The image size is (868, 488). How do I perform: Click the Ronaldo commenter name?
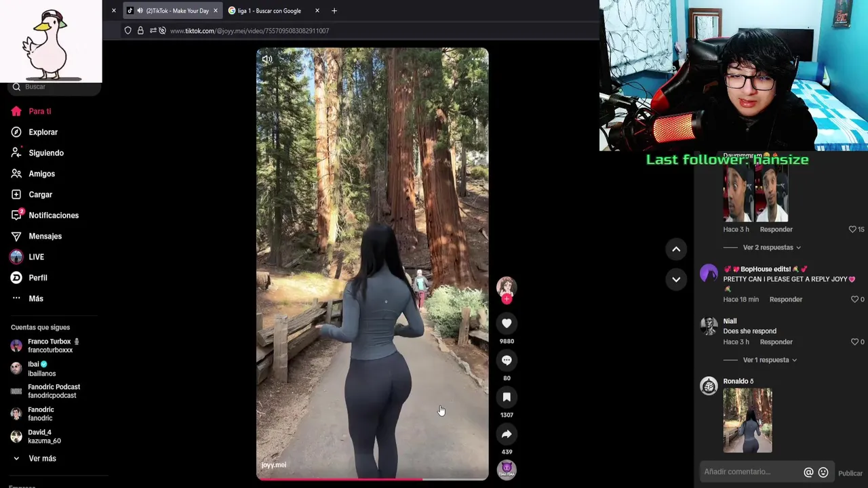click(738, 382)
